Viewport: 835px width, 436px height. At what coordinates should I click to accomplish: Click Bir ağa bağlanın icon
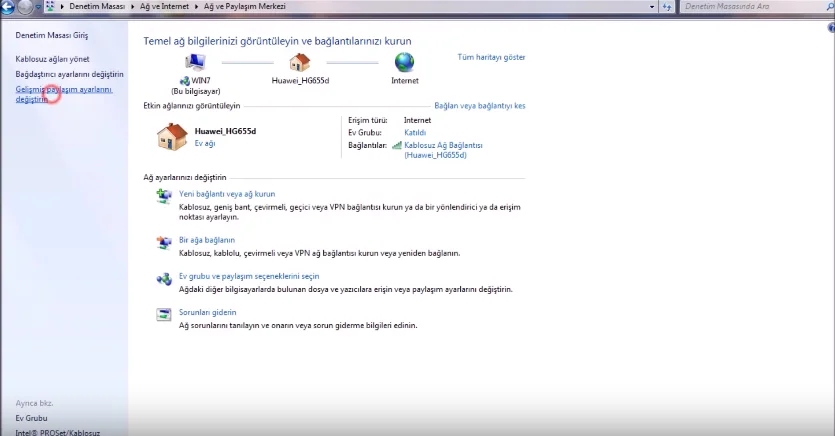tap(163, 242)
